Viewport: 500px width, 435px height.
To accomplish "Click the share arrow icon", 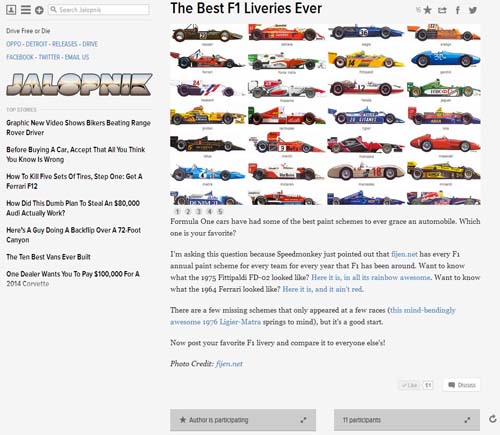I will pos(442,10).
